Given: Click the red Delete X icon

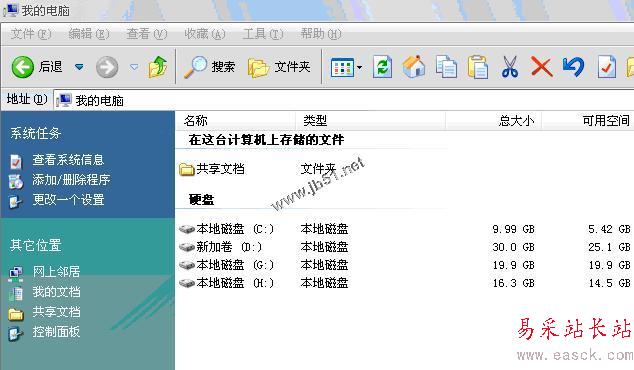Looking at the screenshot, I should 541,67.
